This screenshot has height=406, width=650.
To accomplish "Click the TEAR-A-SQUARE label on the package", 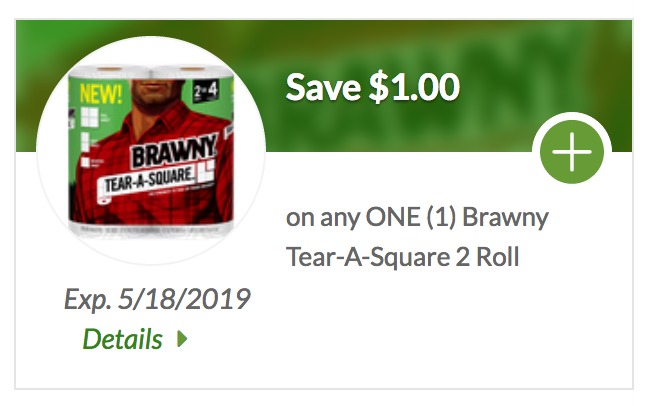I will (x=150, y=187).
